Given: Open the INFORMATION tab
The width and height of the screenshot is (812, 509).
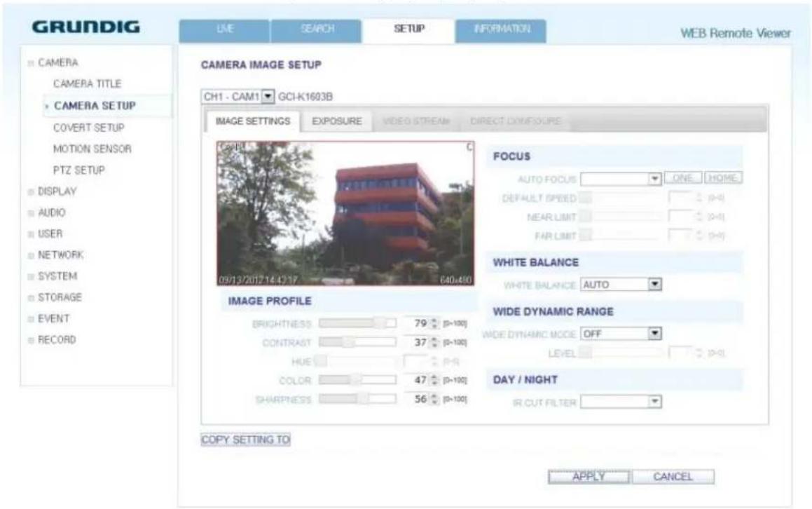Looking at the screenshot, I should pyautogui.click(x=501, y=30).
